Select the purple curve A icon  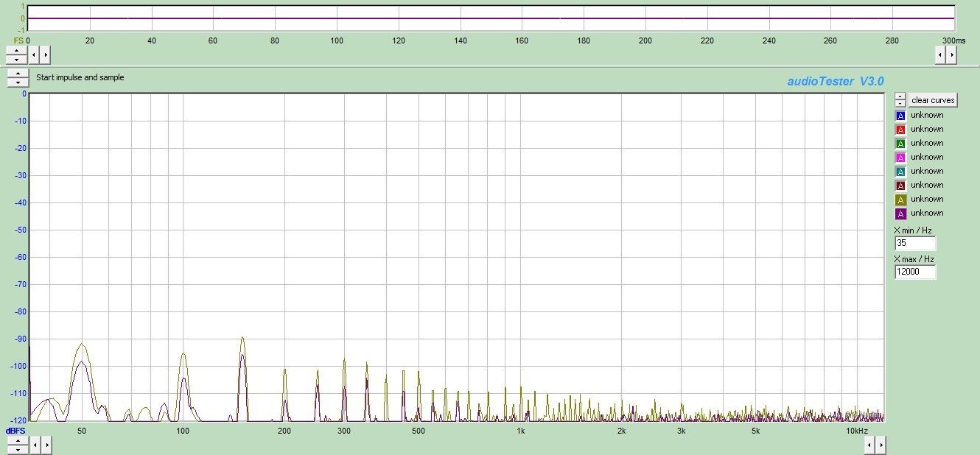coord(900,214)
